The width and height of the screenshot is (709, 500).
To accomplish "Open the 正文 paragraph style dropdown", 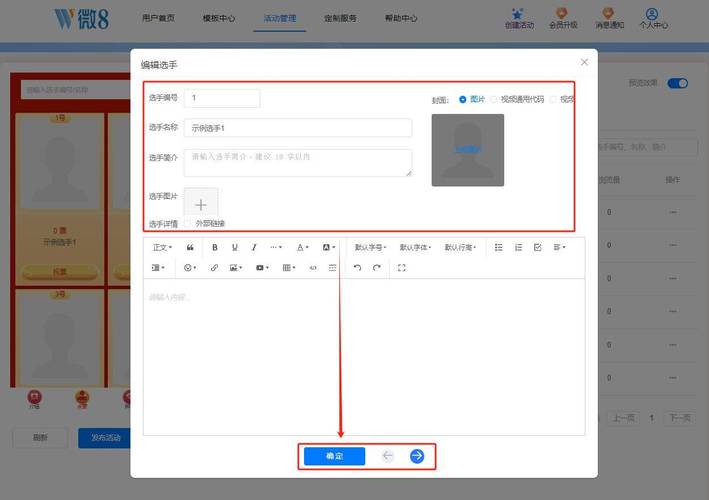I will coord(161,247).
